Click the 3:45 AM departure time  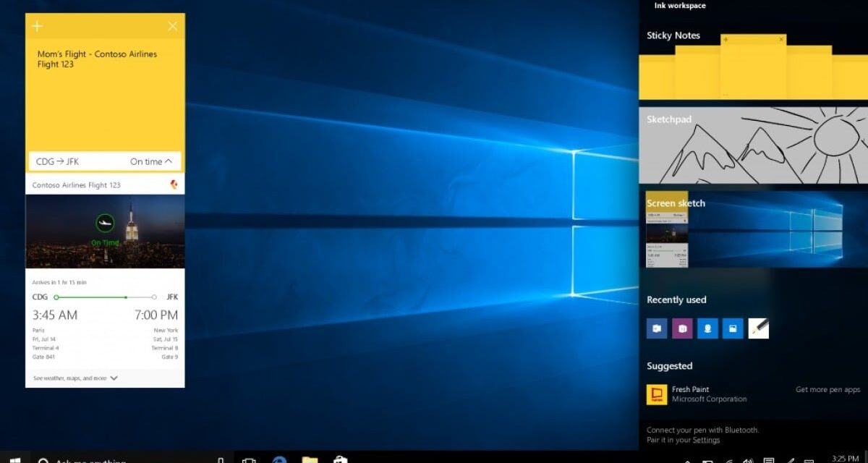coord(55,315)
